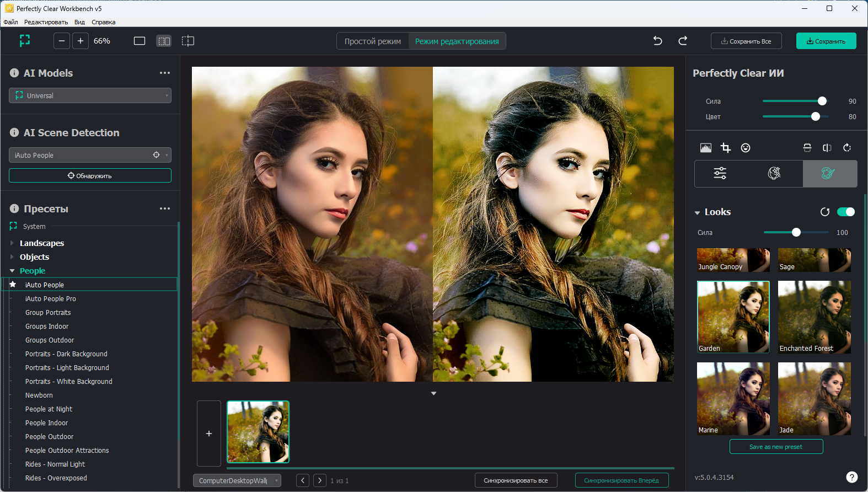Switch to single image view icon
This screenshot has height=492, width=868.
140,41
